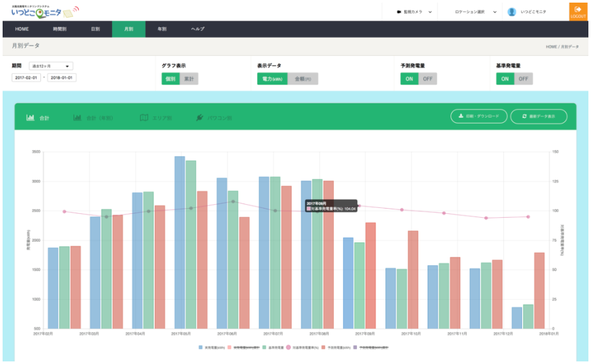The height and width of the screenshot is (364, 591).
Task: Switch to the 合計（年別）chart tab
Action: click(x=93, y=118)
